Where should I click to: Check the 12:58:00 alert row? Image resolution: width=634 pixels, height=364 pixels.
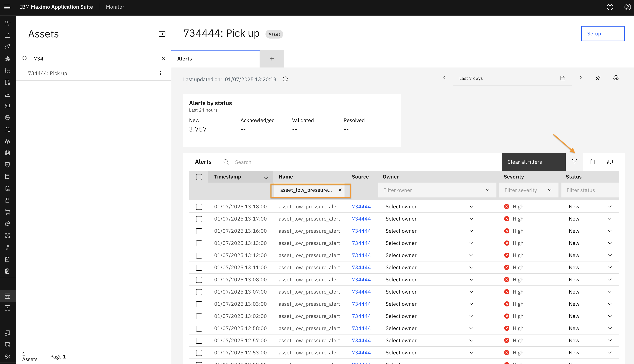[x=199, y=328]
